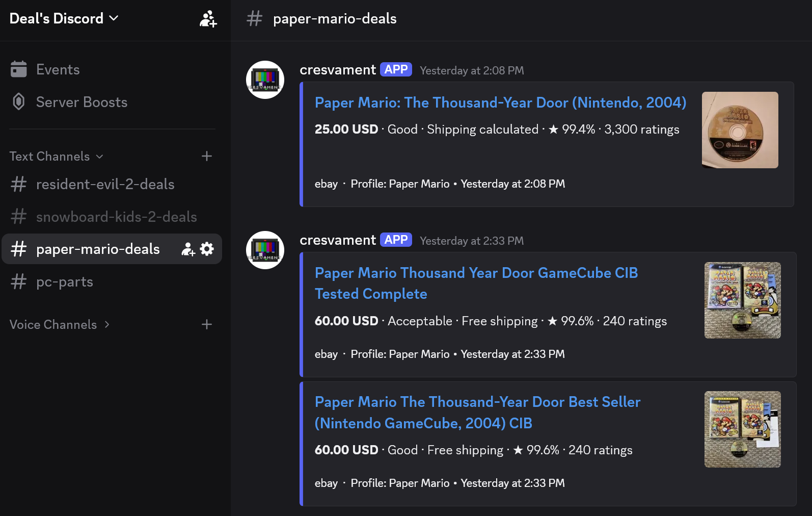812x516 pixels.
Task: Create a new text channel with plus
Action: 207,156
